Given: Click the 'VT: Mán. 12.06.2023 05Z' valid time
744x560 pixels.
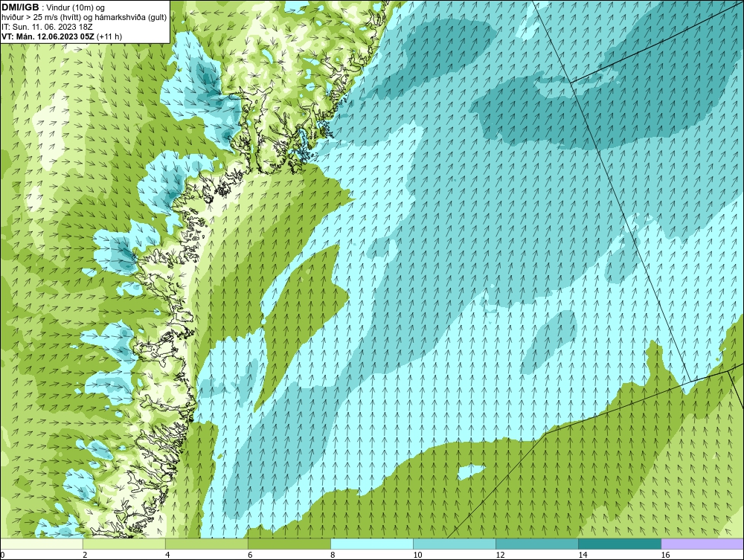Looking at the screenshot, I should (49, 36).
